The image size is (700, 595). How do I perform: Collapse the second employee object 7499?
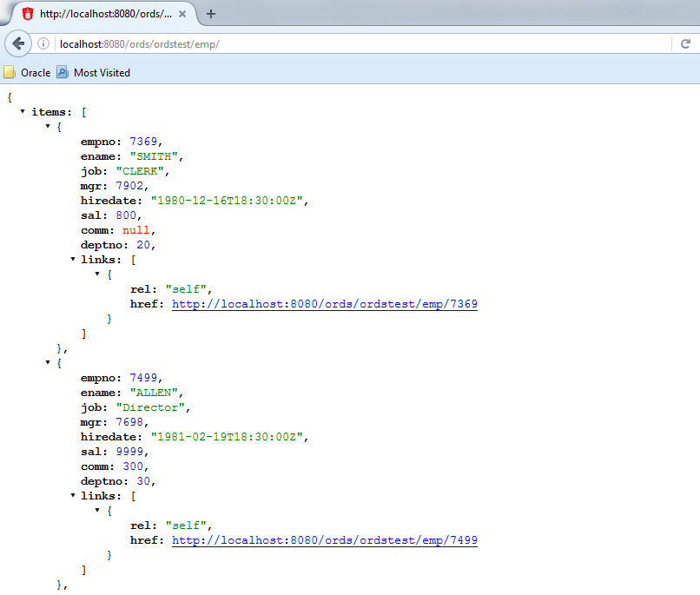[x=47, y=362]
